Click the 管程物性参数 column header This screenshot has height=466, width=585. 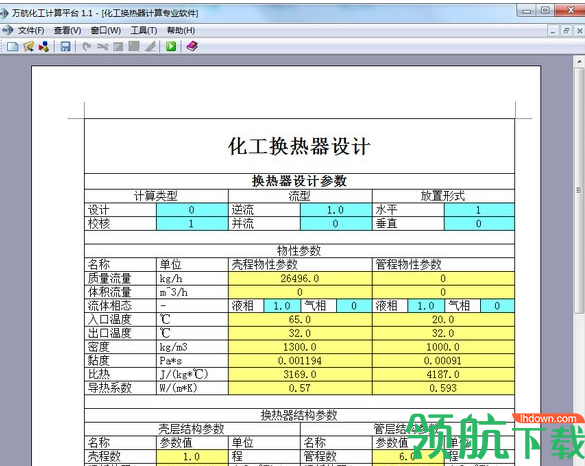(x=409, y=265)
